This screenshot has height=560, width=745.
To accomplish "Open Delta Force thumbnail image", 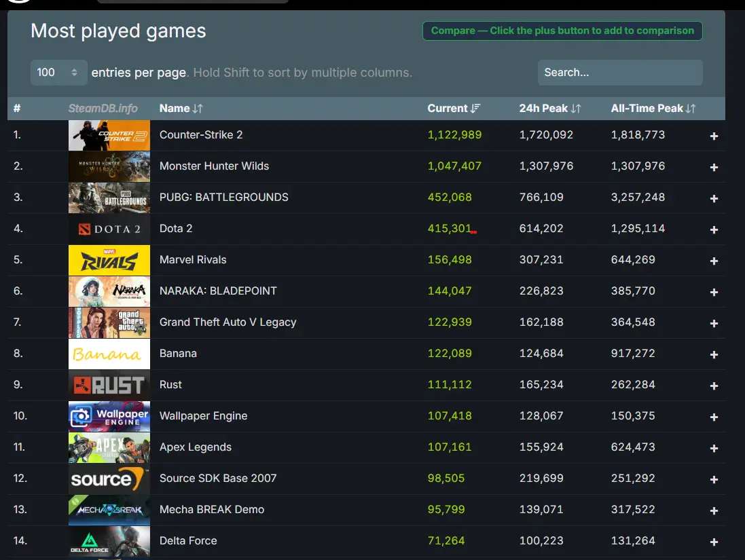I will tap(109, 542).
